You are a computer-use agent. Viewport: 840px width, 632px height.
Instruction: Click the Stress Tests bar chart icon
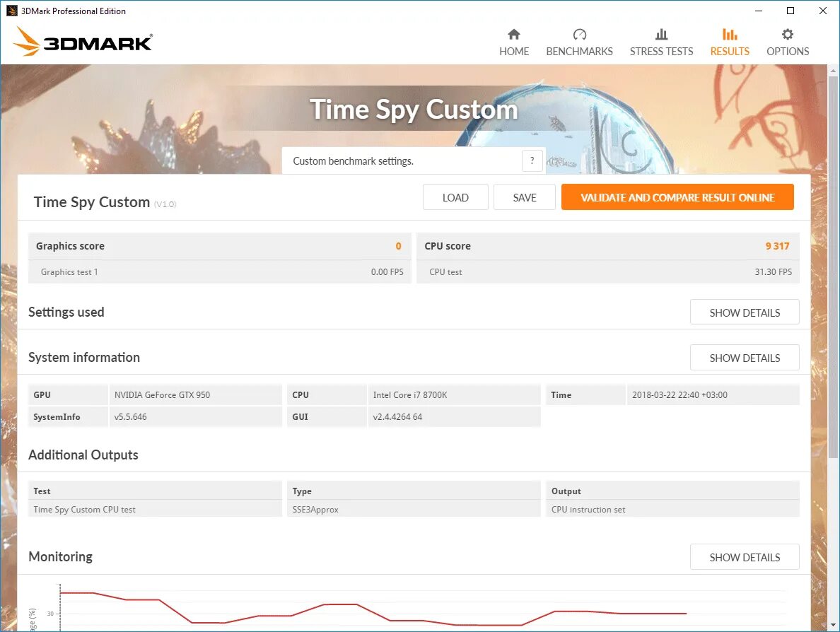pos(661,34)
